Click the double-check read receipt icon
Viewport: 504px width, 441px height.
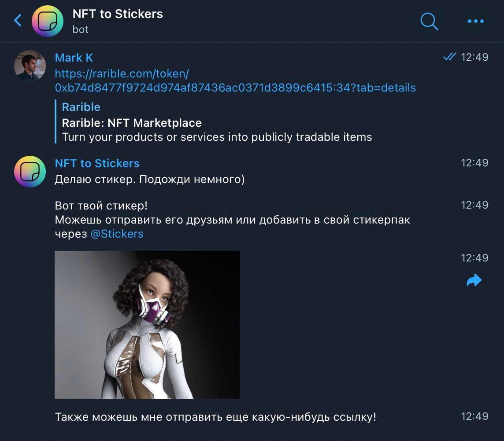click(449, 57)
